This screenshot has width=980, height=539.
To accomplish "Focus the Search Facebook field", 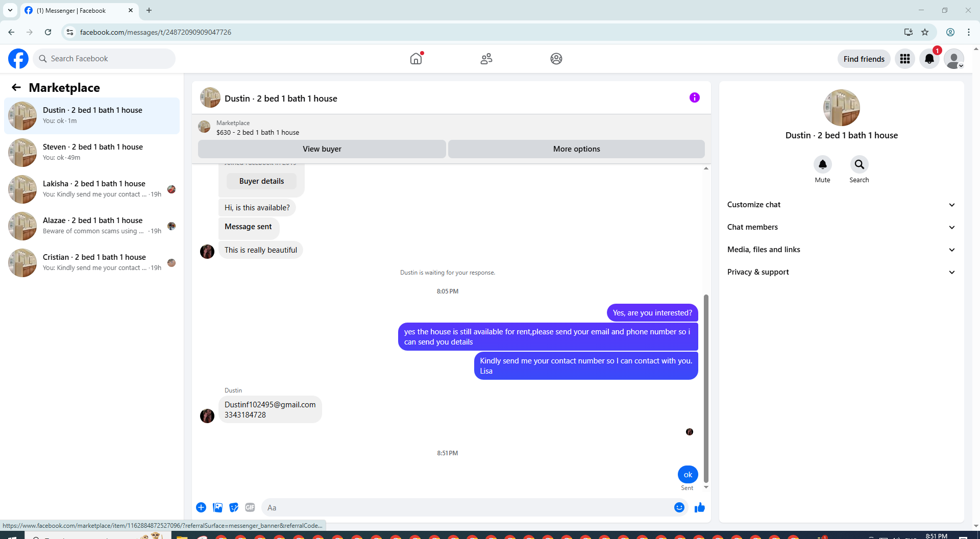I will click(104, 59).
